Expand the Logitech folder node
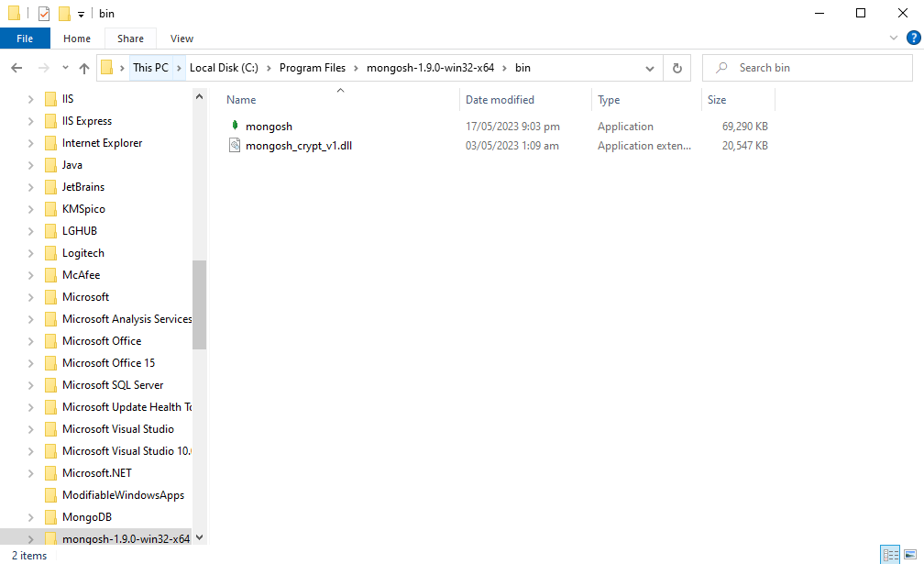 tap(30, 253)
